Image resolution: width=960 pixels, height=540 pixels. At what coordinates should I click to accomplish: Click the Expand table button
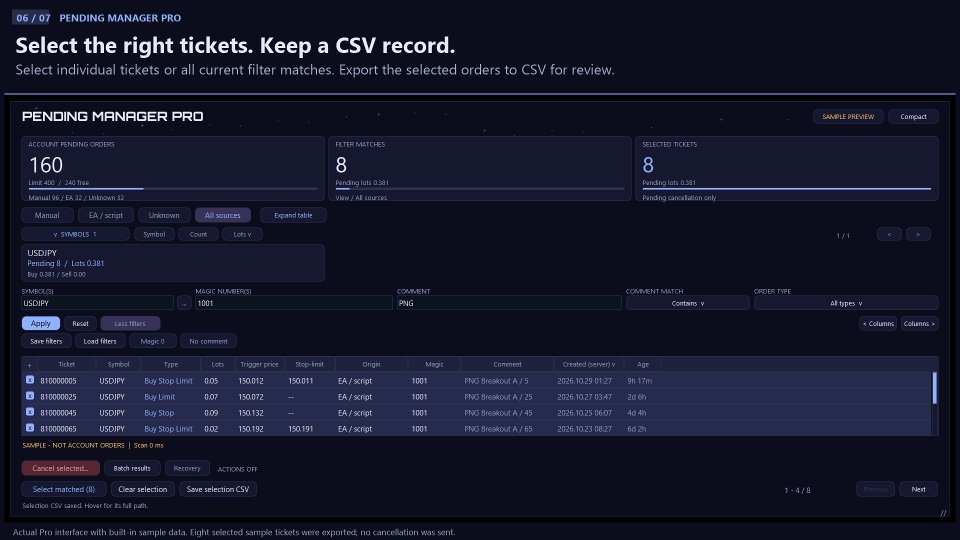(293, 216)
